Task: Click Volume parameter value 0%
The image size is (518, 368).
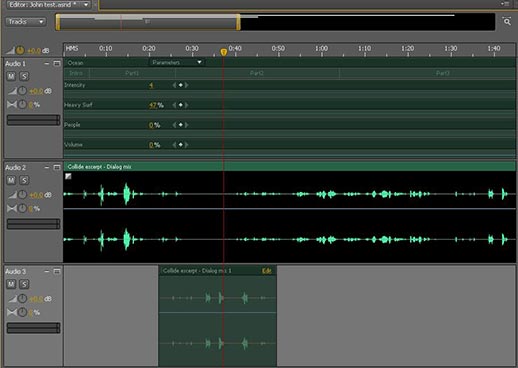Action: tap(154, 145)
